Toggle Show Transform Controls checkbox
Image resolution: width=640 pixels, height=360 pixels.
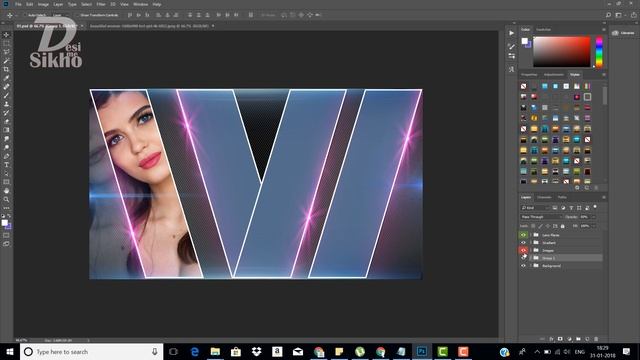(77, 15)
